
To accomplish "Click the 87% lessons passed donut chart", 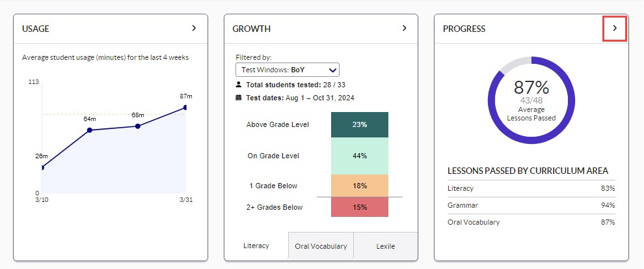I will tap(531, 100).
